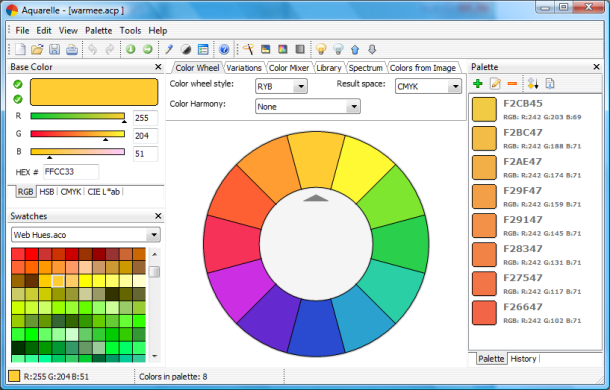Toggle the upper green checkmark beside base color
This screenshot has width=610, height=390.
click(x=18, y=84)
